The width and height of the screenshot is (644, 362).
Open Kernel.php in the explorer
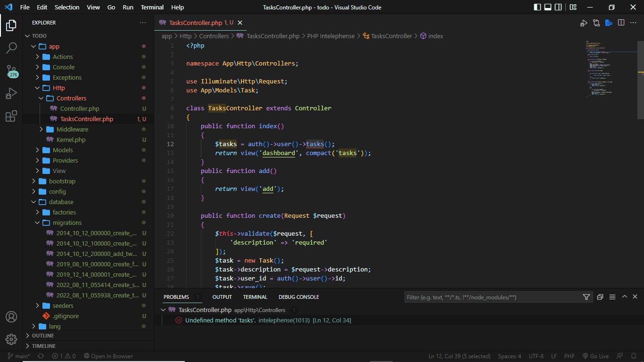71,140
